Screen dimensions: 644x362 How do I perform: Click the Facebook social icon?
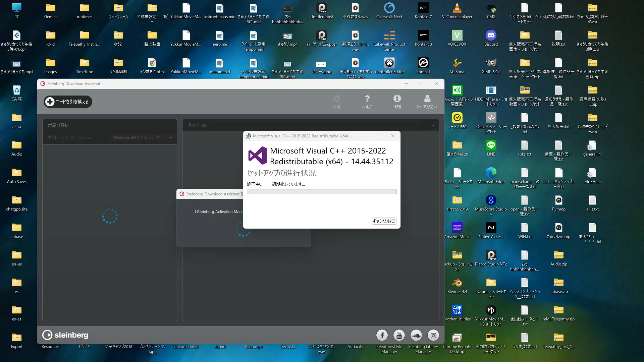click(382, 335)
